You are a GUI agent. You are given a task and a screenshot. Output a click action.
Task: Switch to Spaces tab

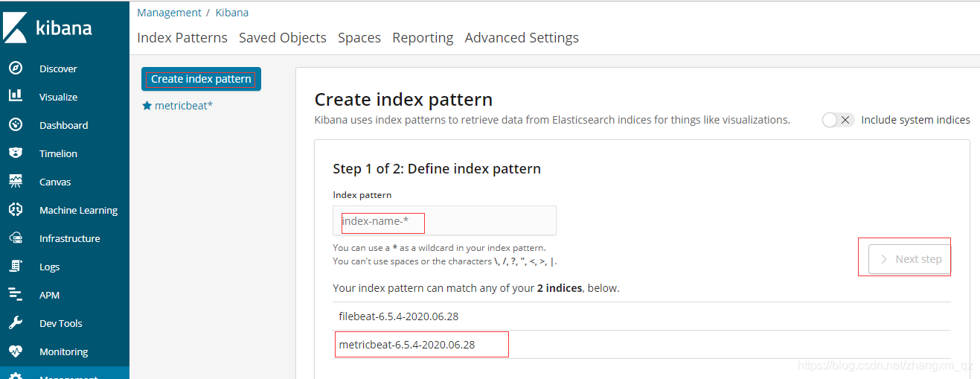[359, 38]
